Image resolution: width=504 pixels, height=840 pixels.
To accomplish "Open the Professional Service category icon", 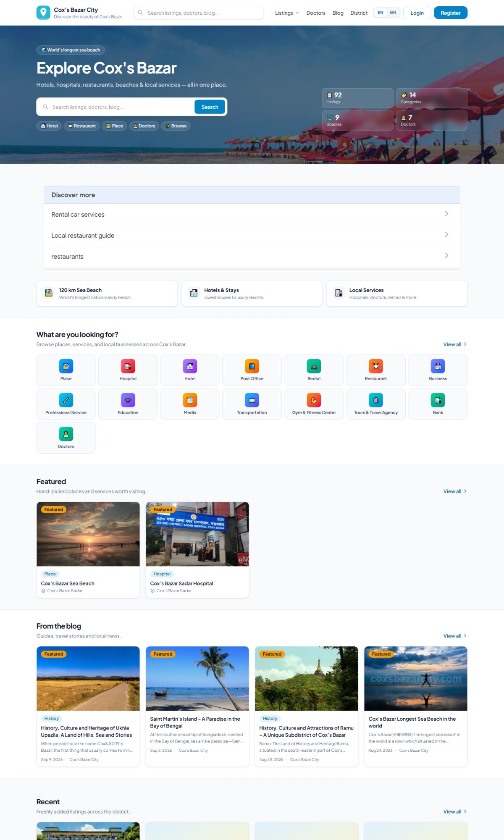I will (x=66, y=400).
